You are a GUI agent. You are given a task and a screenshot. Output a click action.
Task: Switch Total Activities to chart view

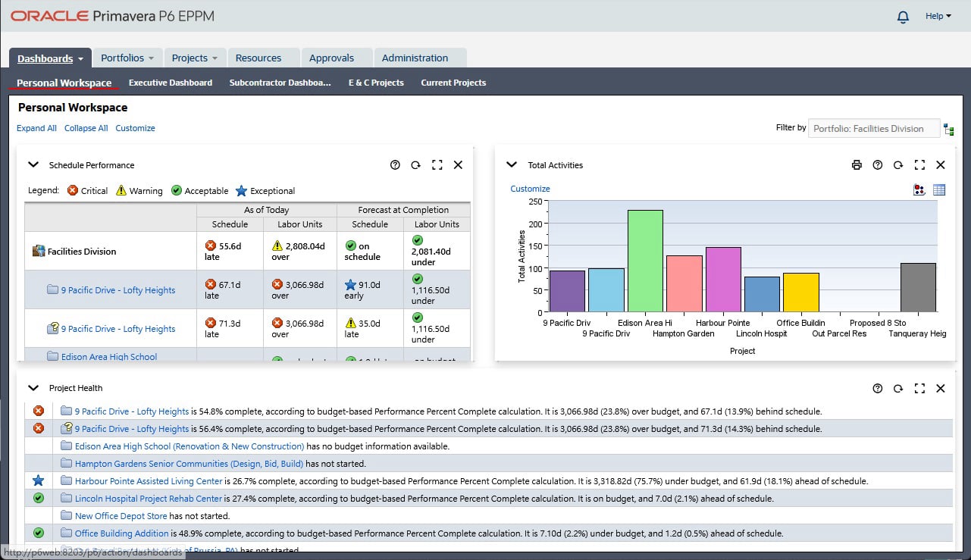(x=919, y=190)
